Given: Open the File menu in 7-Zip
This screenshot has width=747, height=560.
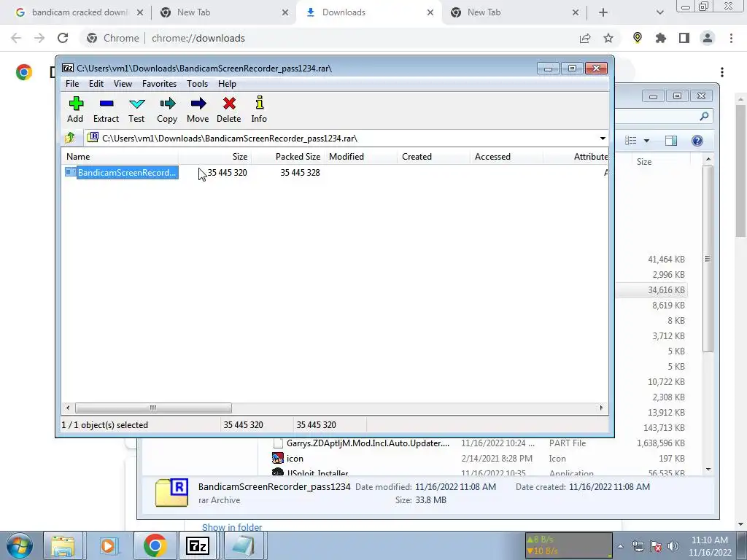Looking at the screenshot, I should coord(72,84).
